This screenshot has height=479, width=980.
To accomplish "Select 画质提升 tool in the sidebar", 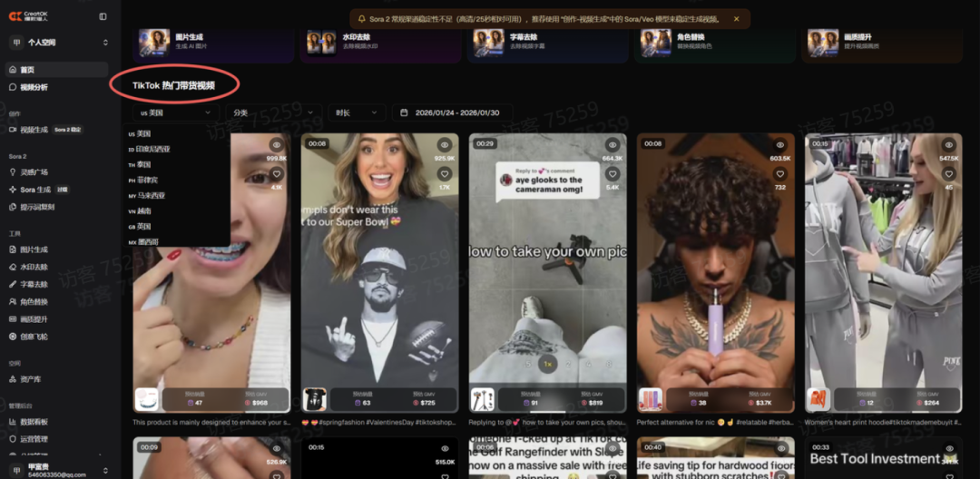I will click(x=56, y=319).
